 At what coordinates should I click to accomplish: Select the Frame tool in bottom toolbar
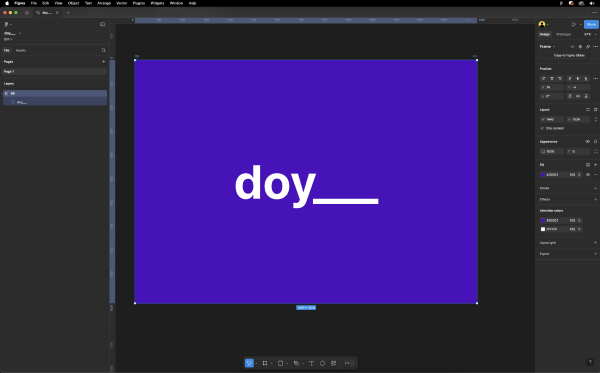pos(265,363)
